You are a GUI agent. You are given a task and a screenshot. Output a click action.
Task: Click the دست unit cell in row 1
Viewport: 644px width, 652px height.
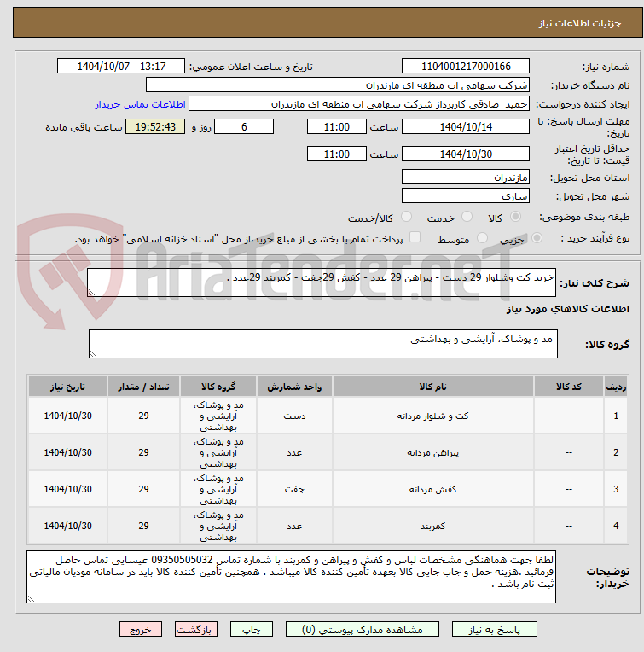pyautogui.click(x=294, y=416)
